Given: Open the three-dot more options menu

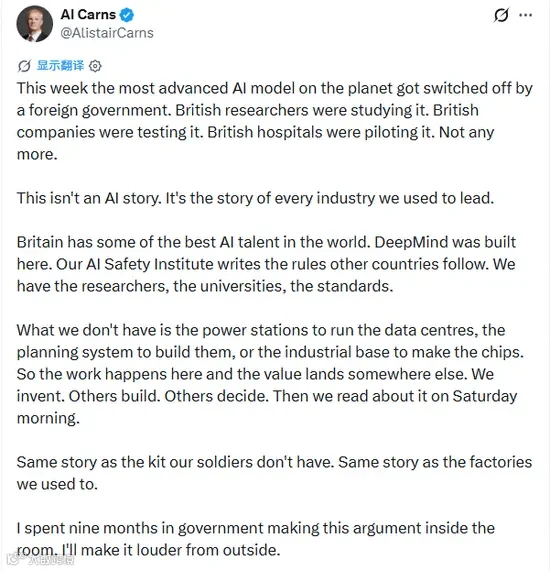Looking at the screenshot, I should [525, 15].
